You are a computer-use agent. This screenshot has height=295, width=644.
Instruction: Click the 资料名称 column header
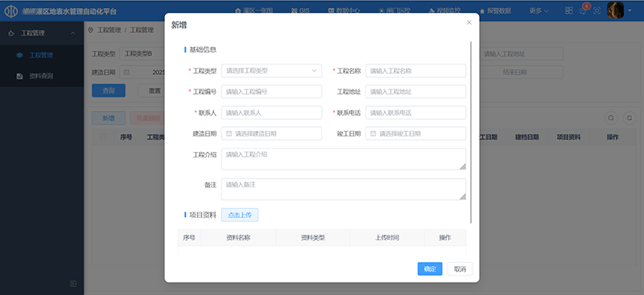pyautogui.click(x=238, y=238)
